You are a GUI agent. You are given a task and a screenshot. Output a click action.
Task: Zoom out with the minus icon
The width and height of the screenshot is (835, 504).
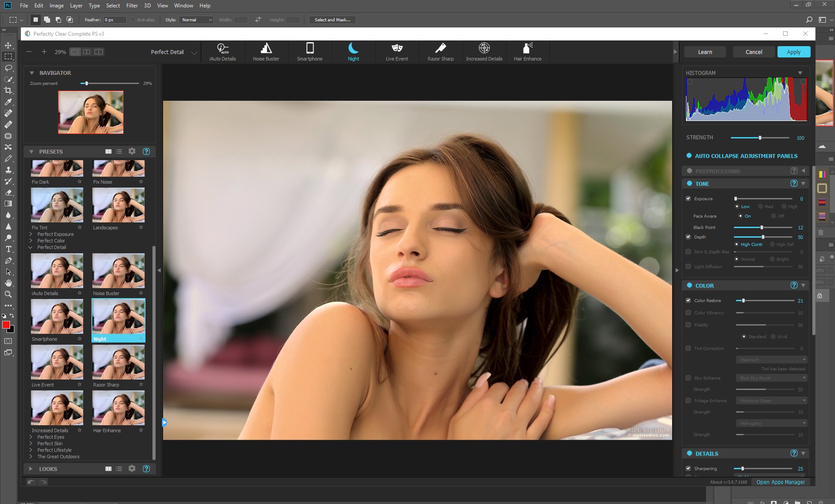(x=29, y=52)
